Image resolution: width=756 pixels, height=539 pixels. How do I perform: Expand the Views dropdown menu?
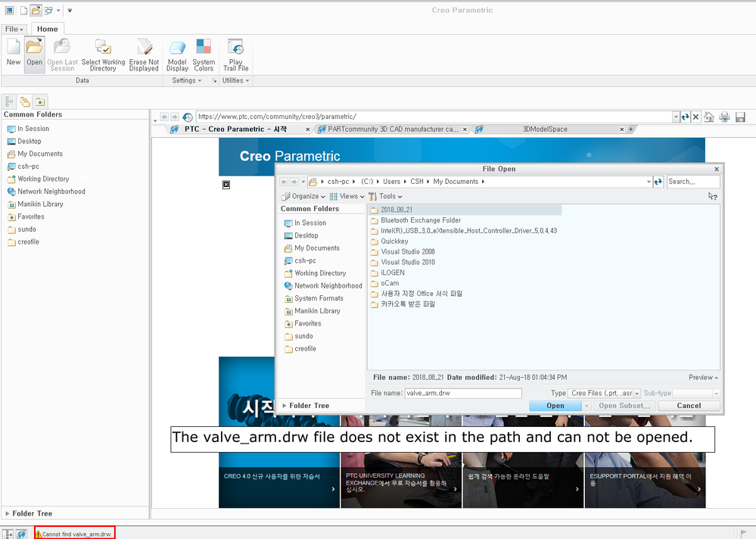(x=347, y=196)
